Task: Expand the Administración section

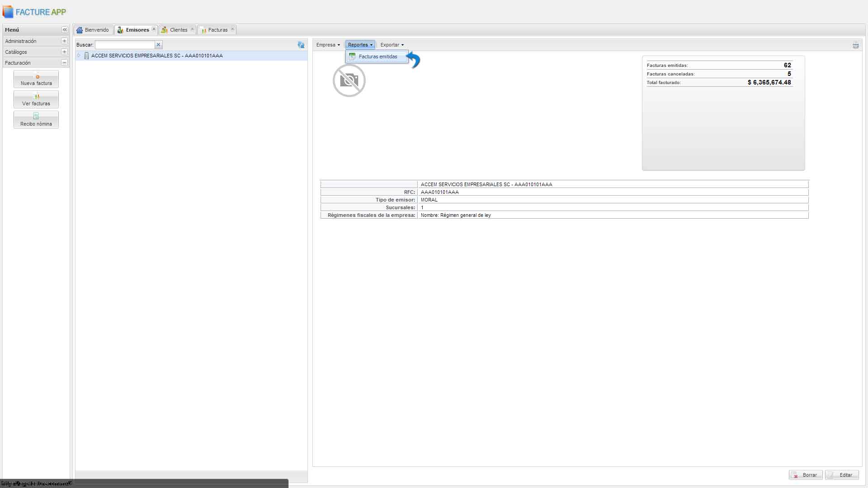Action: point(64,41)
